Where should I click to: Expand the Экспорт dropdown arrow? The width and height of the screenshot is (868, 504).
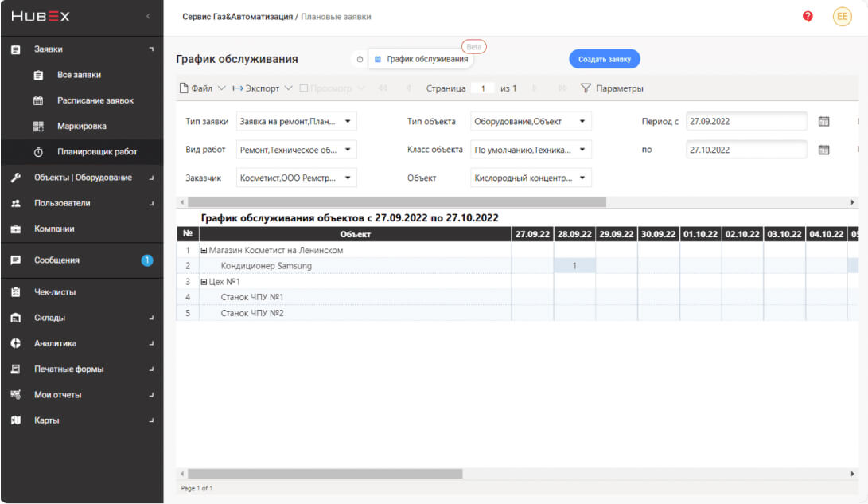[289, 88]
